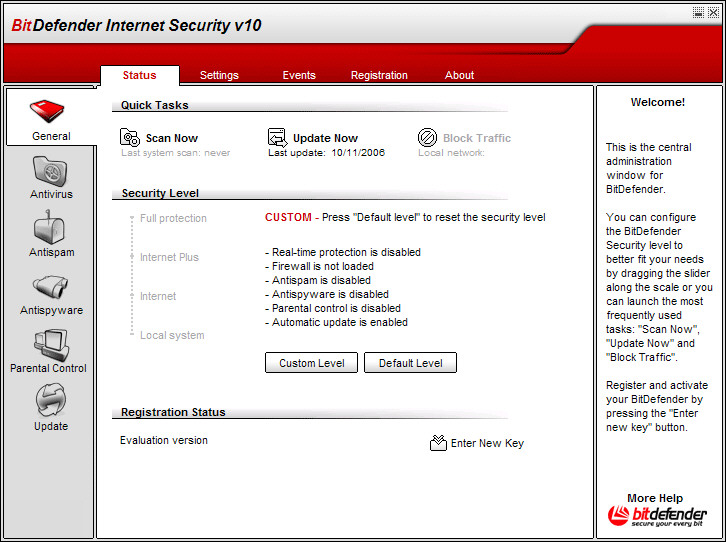Switch to the About tab
This screenshot has width=726, height=542.
pos(459,75)
